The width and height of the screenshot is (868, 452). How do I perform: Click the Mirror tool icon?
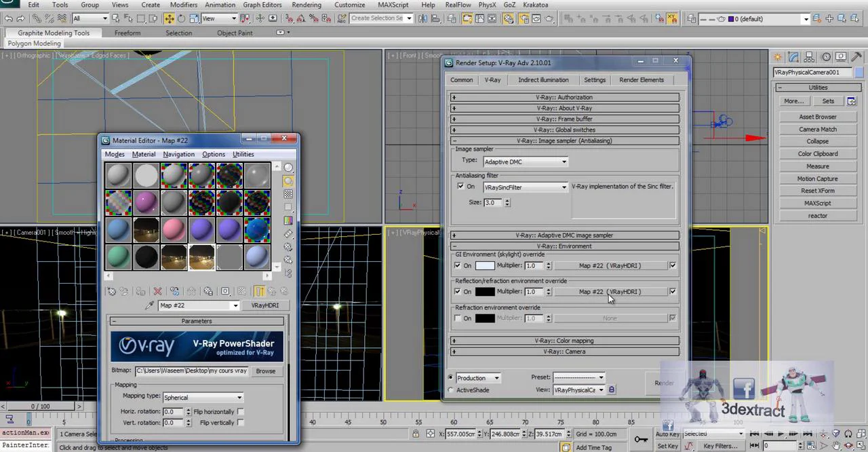[423, 19]
